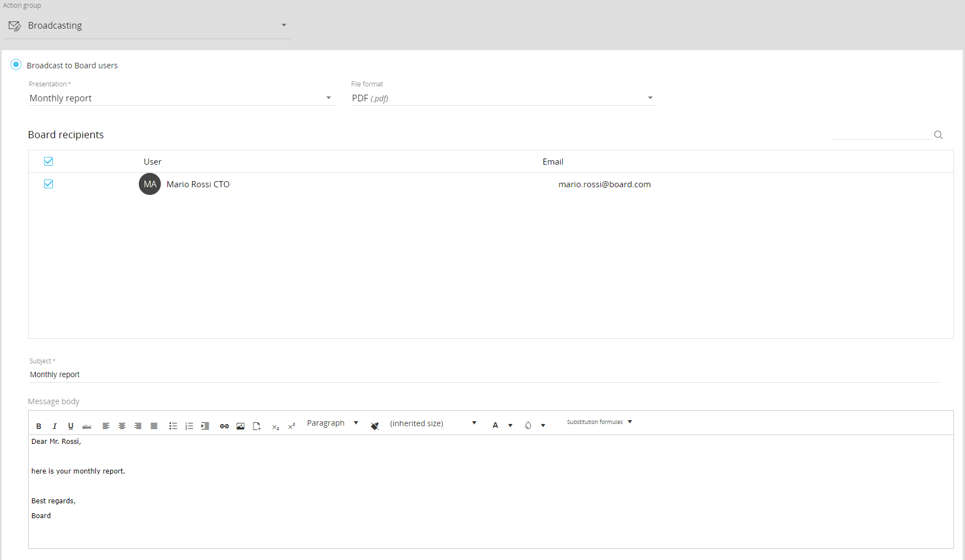The image size is (965, 560).
Task: Insert a hyperlink into the message
Action: (224, 426)
